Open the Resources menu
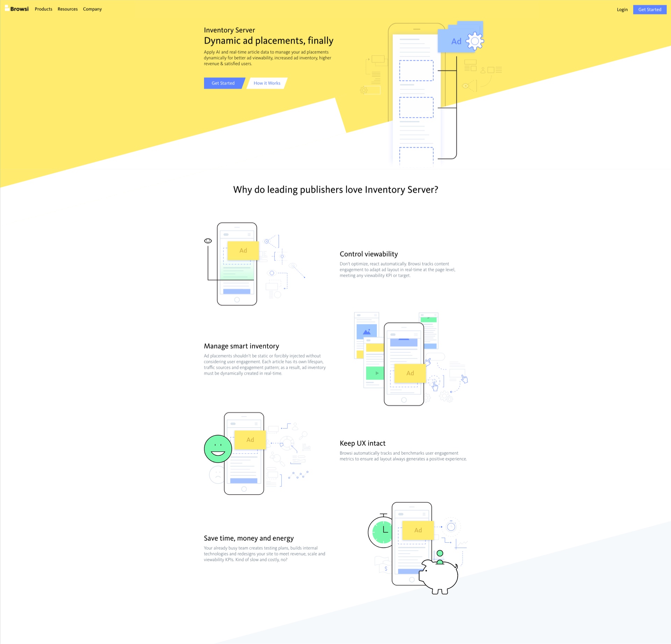671x644 pixels. pyautogui.click(x=67, y=9)
